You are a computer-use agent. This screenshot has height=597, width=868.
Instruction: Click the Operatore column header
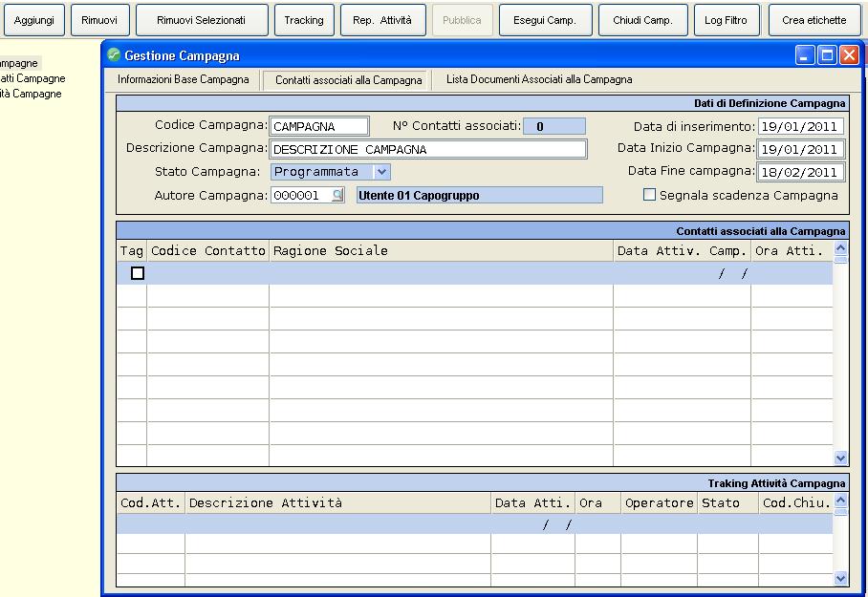[660, 503]
